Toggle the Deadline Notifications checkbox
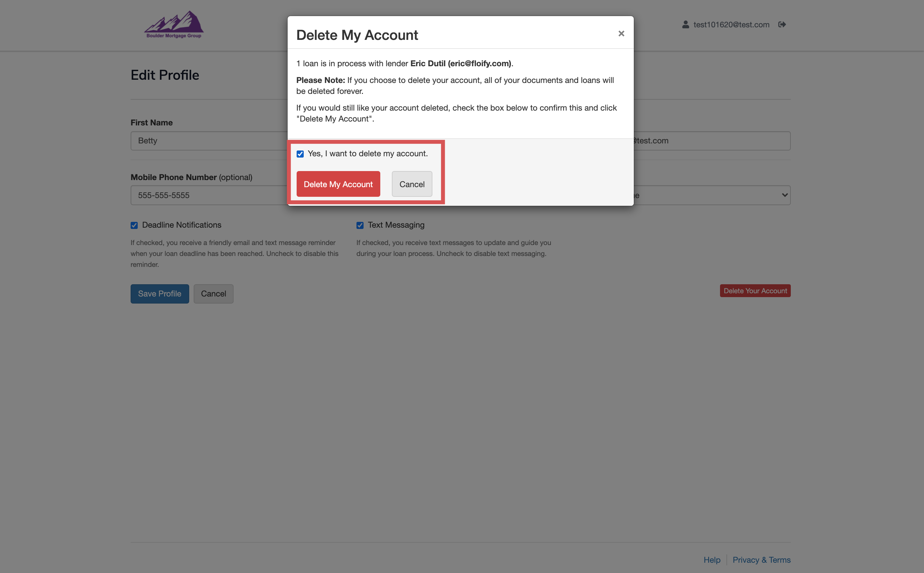This screenshot has width=924, height=573. pyautogui.click(x=134, y=225)
